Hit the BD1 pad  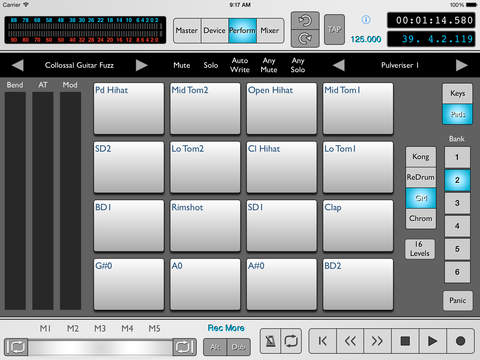129,226
